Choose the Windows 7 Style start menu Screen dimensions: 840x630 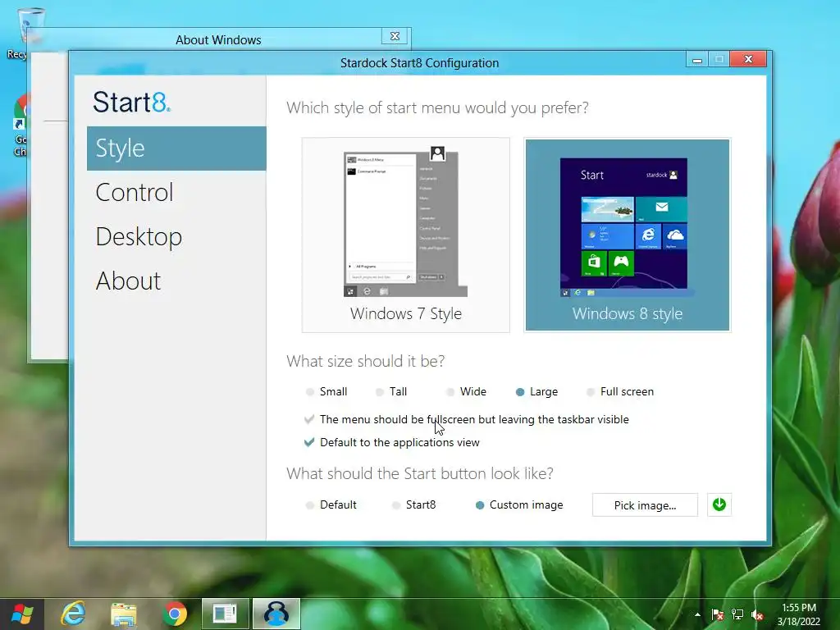pos(405,235)
